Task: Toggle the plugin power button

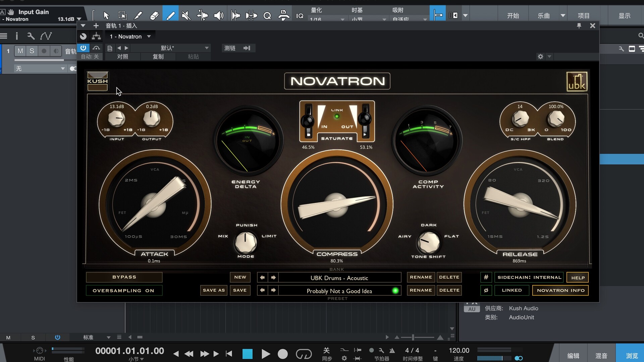Action: click(83, 48)
